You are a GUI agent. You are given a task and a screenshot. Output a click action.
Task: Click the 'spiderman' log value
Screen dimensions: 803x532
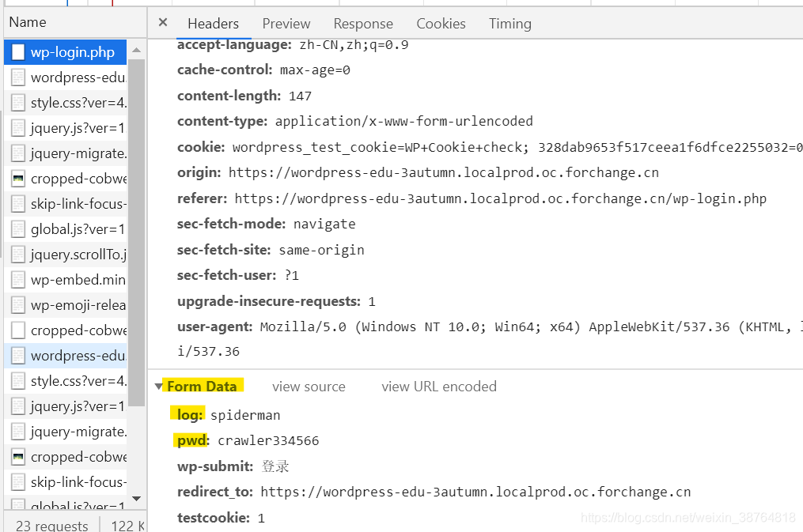[245, 415]
